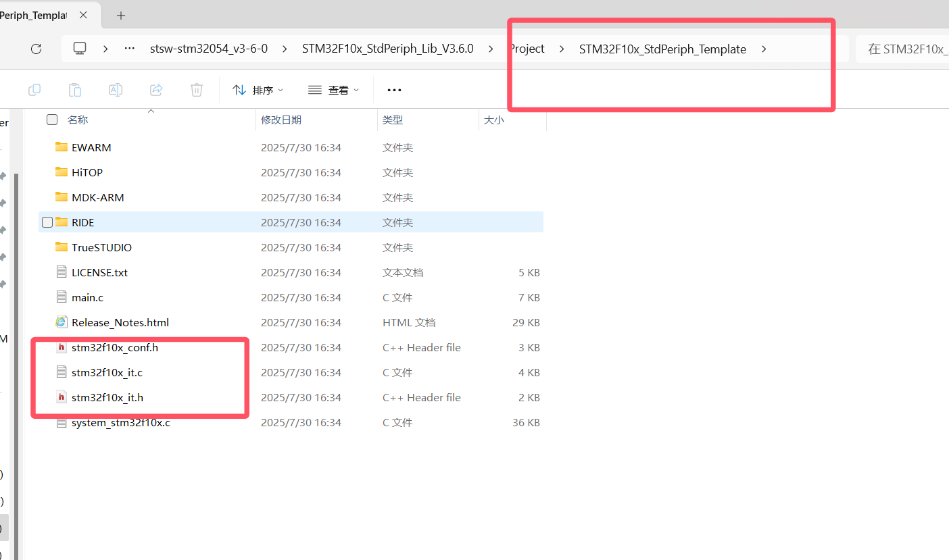This screenshot has width=949, height=560.
Task: Click the STM32F10x_StdPeriph_Template breadcrumb segment
Action: (662, 49)
